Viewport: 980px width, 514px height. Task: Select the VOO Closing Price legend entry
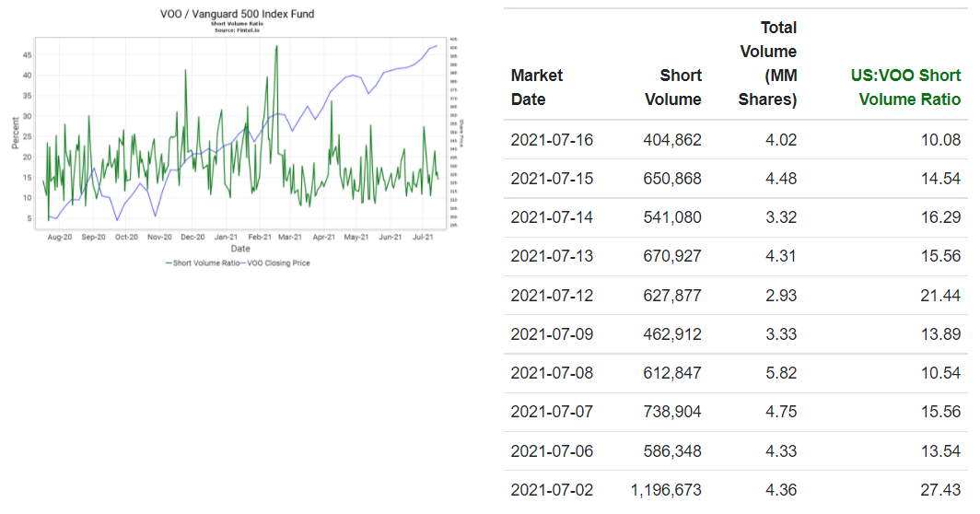275,263
